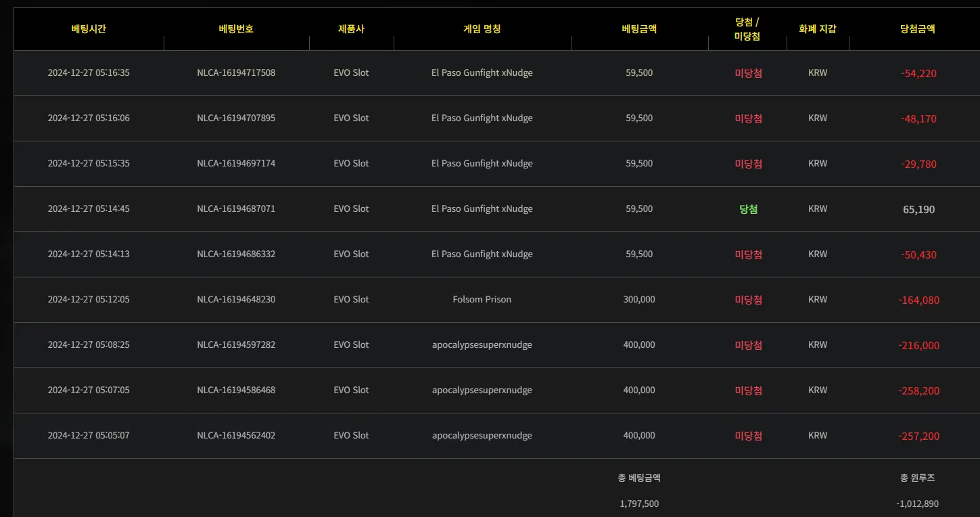Click the 베팅시간 column header
980x517 pixels.
click(89, 29)
